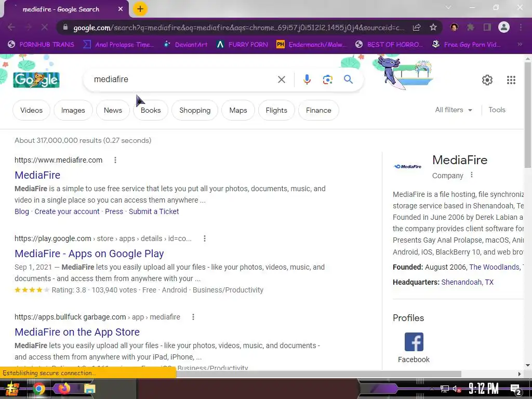Click the Create your account sitelink

coord(67,211)
